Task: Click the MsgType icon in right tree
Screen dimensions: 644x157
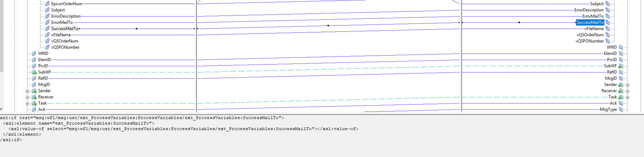Action: click(x=621, y=109)
